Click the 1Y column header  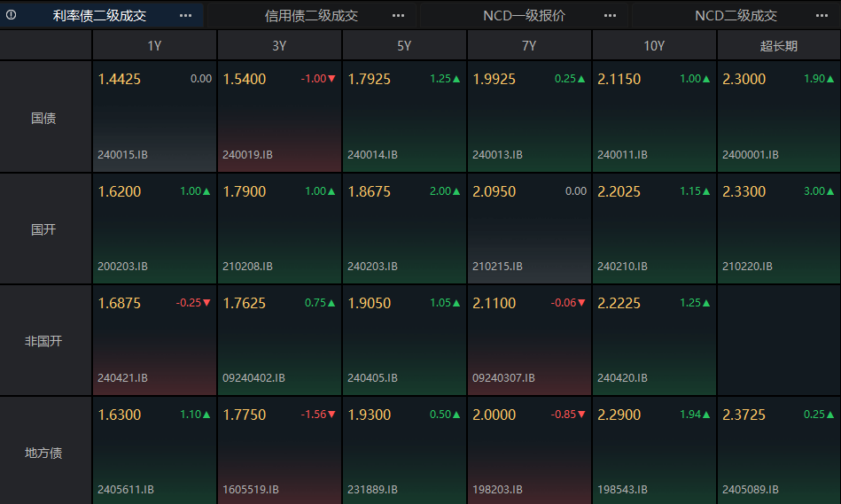(x=154, y=45)
